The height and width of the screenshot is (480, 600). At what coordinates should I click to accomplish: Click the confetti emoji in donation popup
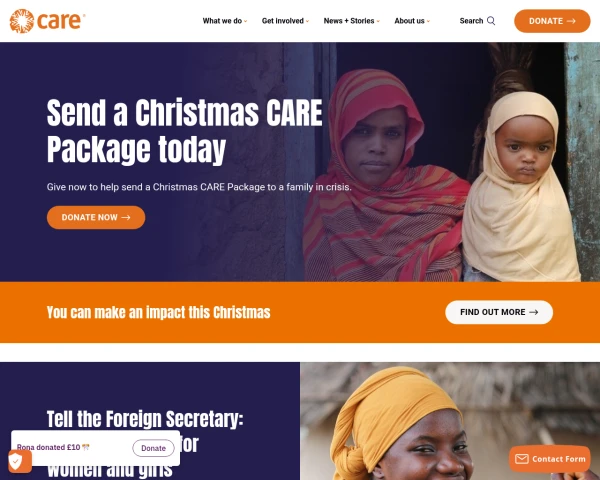(x=86, y=447)
